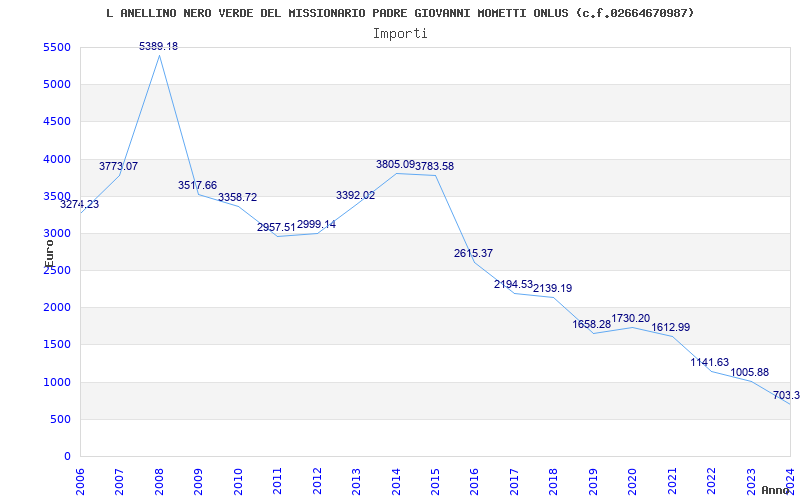The width and height of the screenshot is (800, 500).
Task: Click the 2018 year axis label
Action: coord(554,481)
